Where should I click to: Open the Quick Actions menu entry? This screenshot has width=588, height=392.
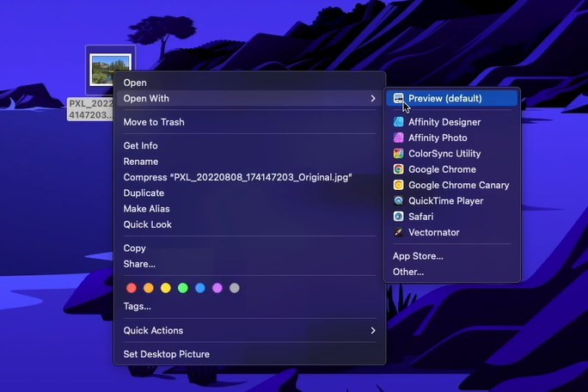pyautogui.click(x=249, y=330)
